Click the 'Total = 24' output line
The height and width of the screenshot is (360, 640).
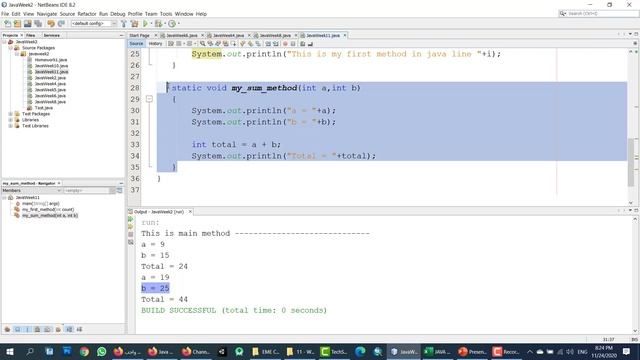click(x=164, y=266)
